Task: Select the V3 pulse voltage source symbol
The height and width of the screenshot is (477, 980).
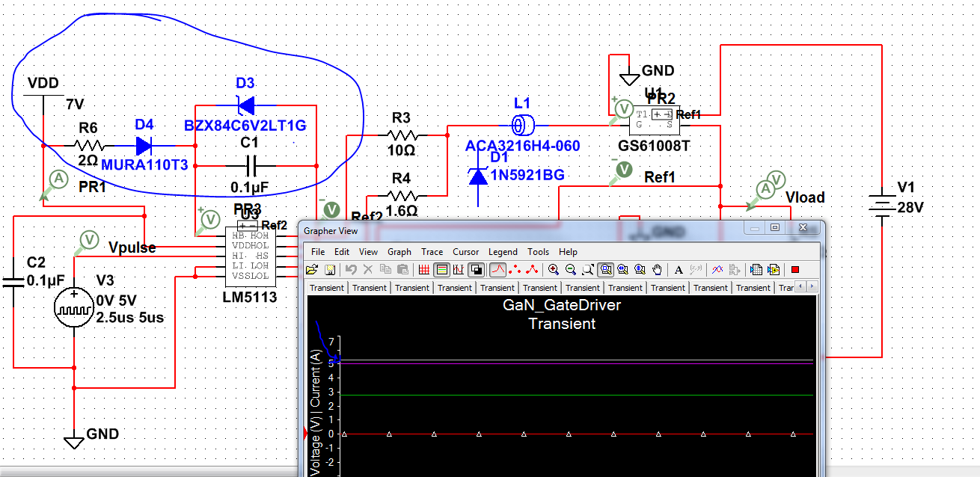Action: 74,309
